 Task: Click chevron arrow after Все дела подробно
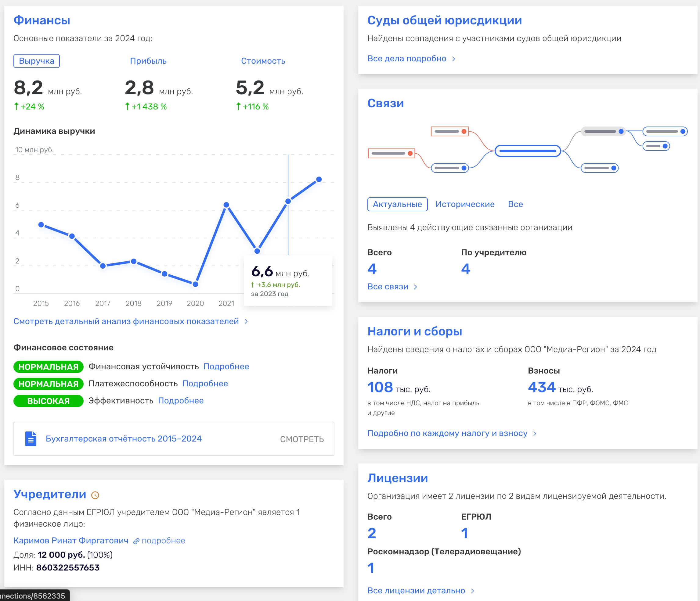tap(454, 59)
